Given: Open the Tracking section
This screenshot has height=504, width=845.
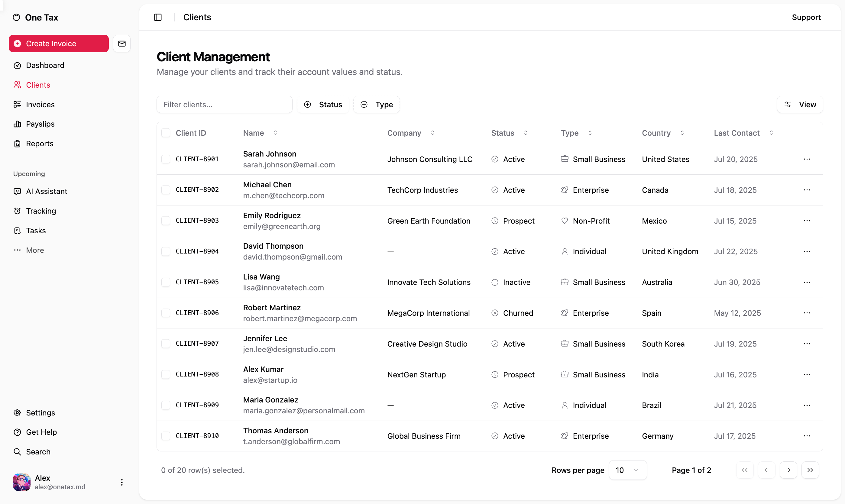Looking at the screenshot, I should (x=41, y=211).
